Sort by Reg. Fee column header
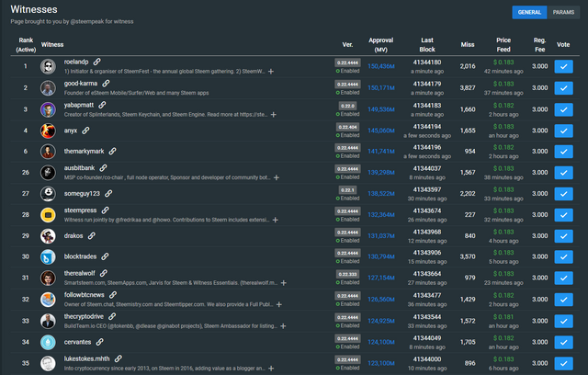 click(x=539, y=45)
